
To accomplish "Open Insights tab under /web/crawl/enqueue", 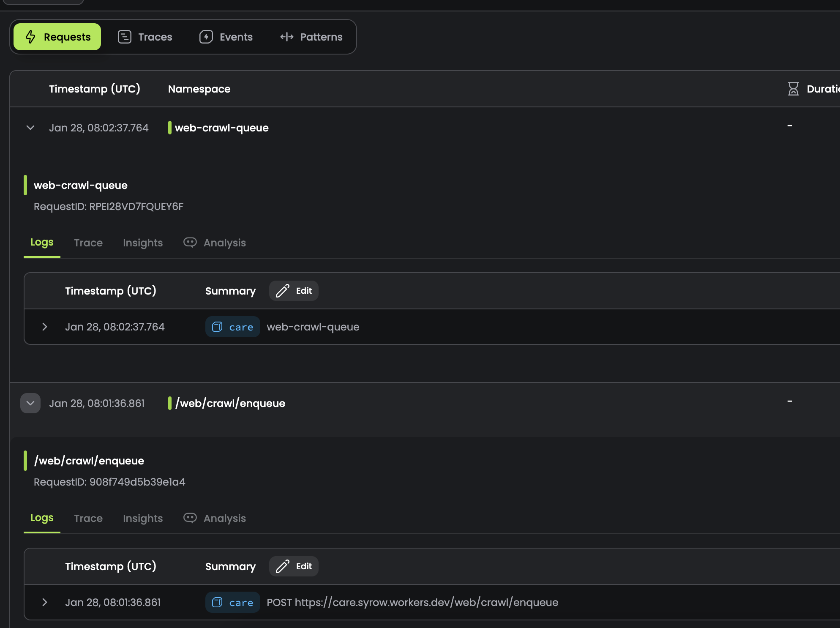I will click(143, 518).
